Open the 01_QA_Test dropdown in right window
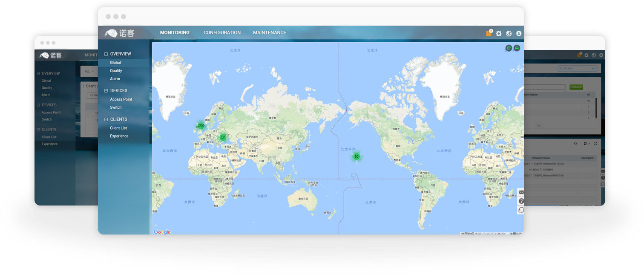This screenshot has height=275, width=644. coord(577,68)
